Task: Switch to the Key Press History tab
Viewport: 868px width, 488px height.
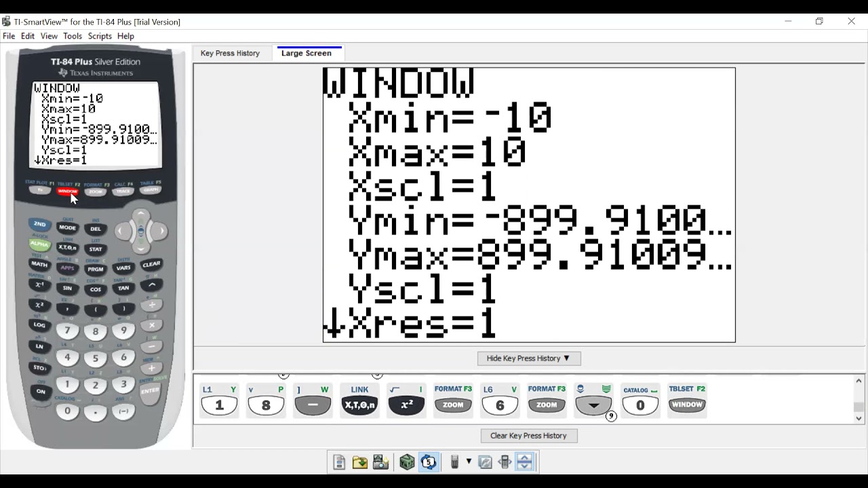Action: pyautogui.click(x=230, y=53)
